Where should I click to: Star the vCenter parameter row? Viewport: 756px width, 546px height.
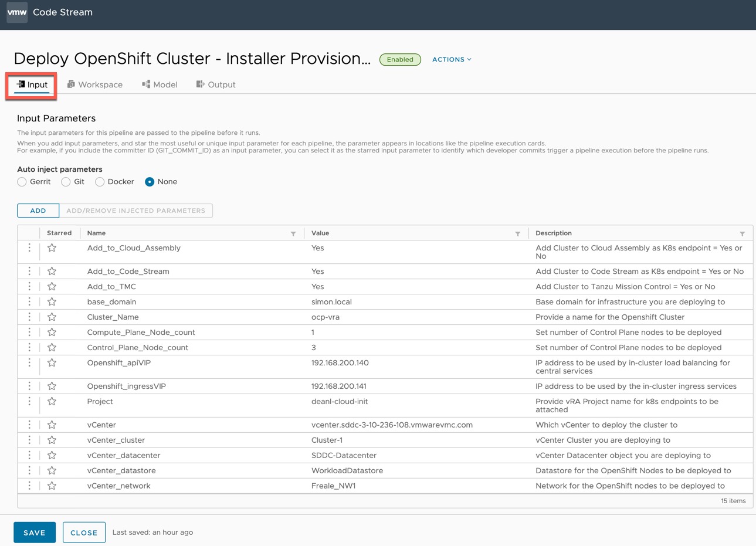point(52,425)
